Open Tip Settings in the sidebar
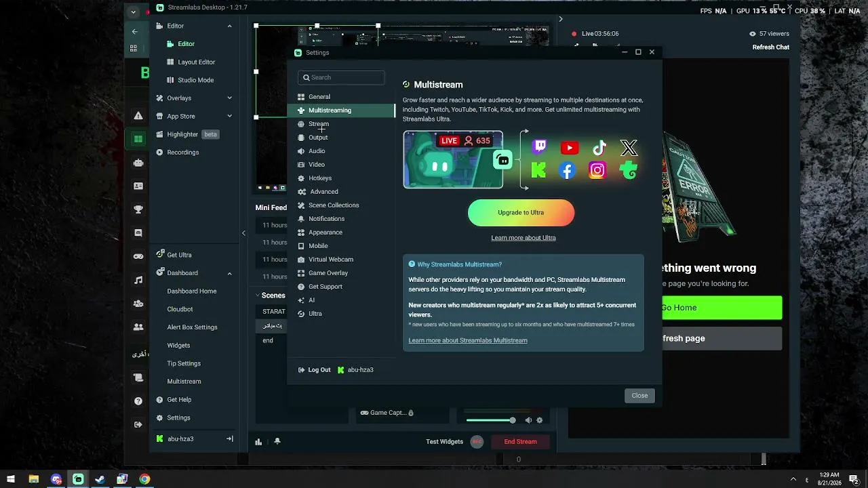Viewport: 868px width, 488px height. [x=184, y=363]
